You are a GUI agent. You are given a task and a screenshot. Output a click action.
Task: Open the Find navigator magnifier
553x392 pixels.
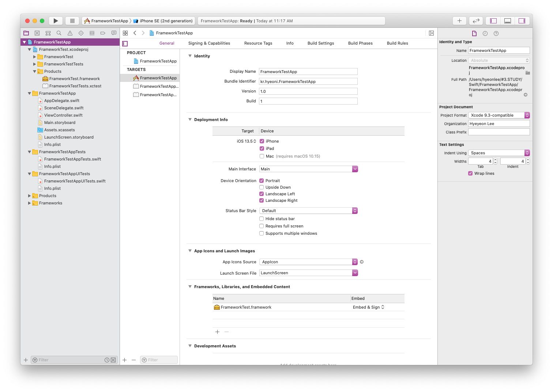(59, 33)
